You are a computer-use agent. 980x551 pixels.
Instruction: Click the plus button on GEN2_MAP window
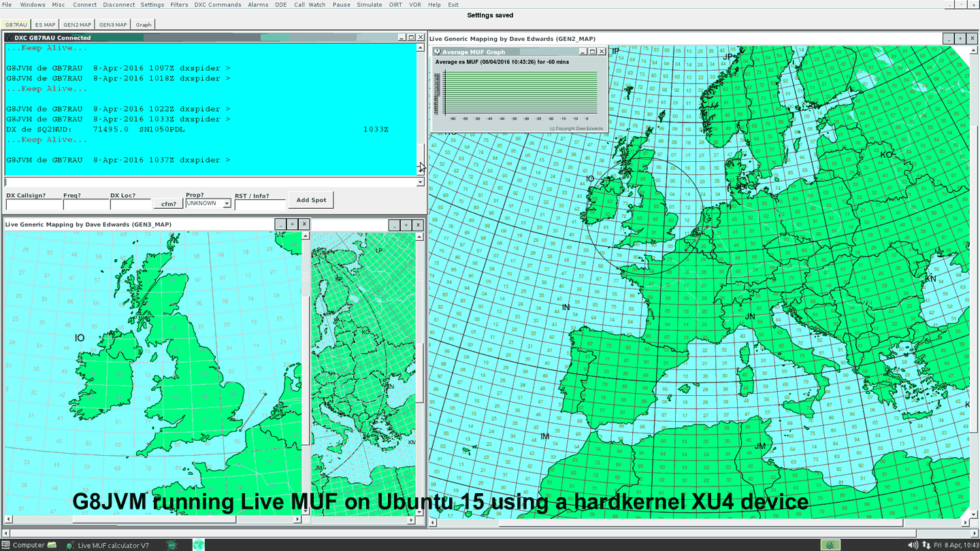point(960,39)
